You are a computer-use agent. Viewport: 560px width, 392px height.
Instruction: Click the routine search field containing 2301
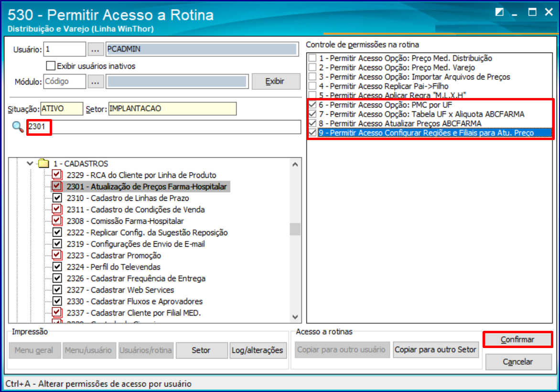click(164, 127)
